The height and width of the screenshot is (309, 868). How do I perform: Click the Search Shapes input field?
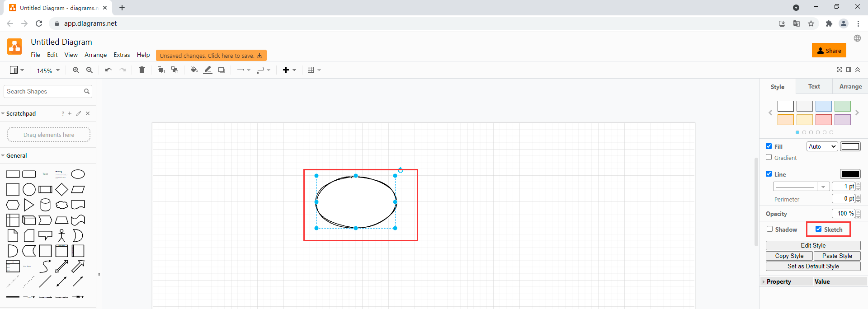tap(44, 91)
